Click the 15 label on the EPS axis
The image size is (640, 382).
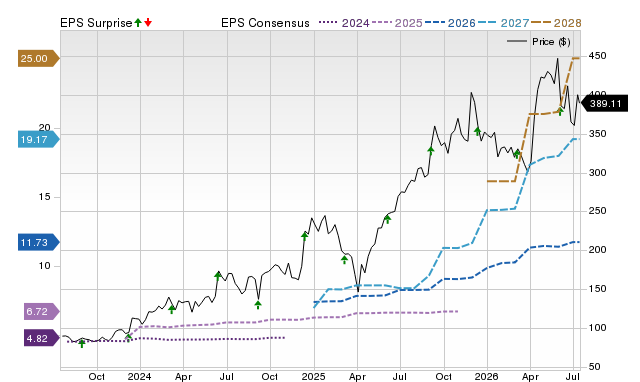point(44,197)
